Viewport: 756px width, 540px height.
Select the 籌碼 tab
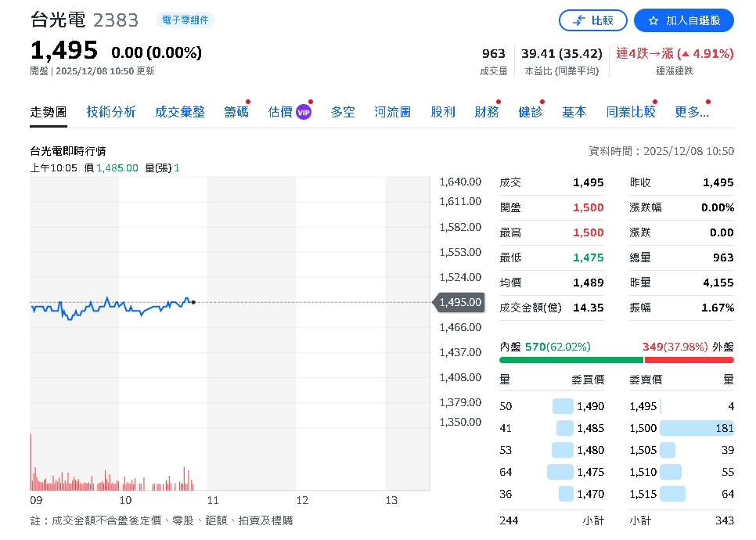pyautogui.click(x=236, y=112)
